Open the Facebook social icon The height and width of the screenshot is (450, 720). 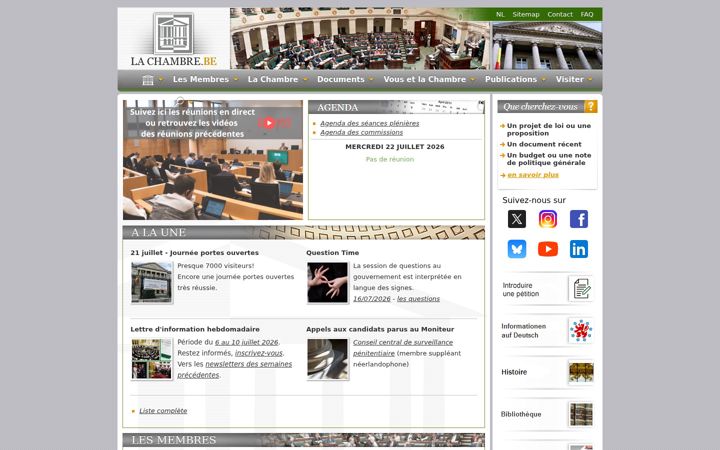point(579,219)
